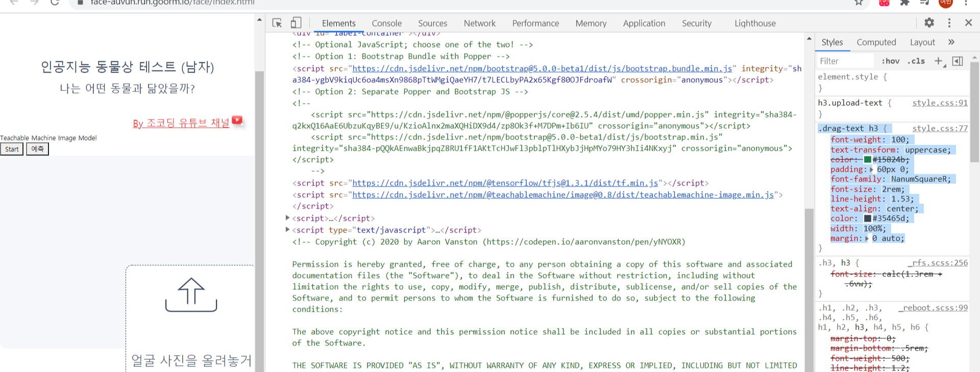Select the font-weight: 100 declaration

pyautogui.click(x=870, y=140)
